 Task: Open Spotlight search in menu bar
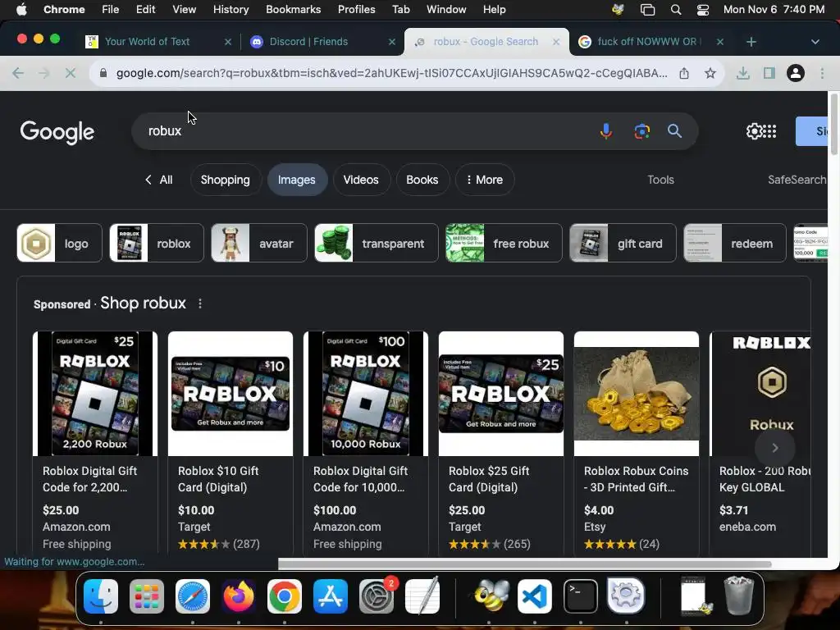tap(676, 10)
